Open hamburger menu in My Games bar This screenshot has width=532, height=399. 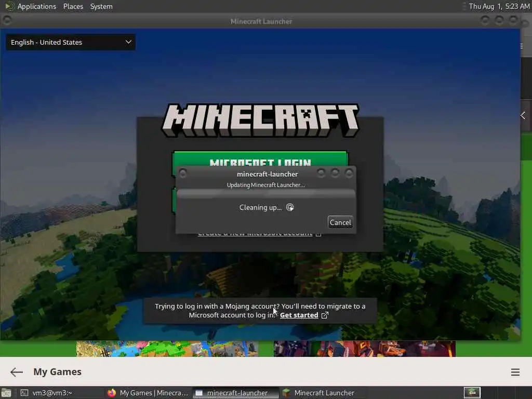point(515,372)
